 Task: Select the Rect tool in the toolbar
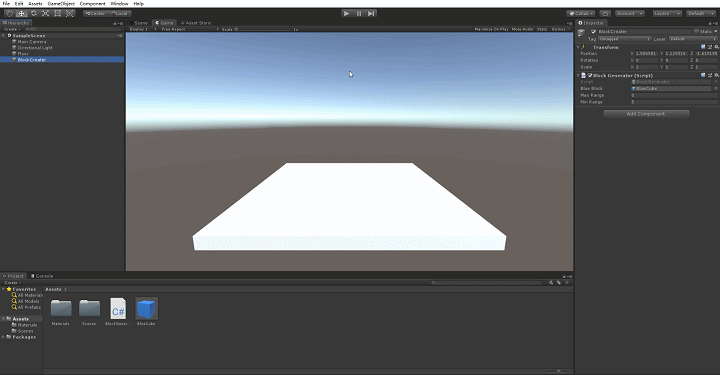pos(57,13)
